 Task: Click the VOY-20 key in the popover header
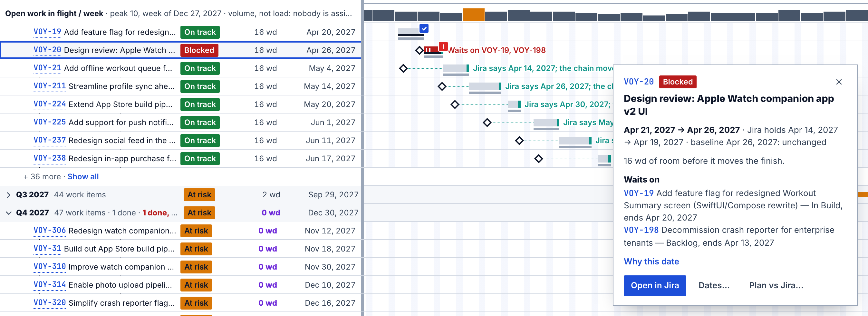pos(639,82)
